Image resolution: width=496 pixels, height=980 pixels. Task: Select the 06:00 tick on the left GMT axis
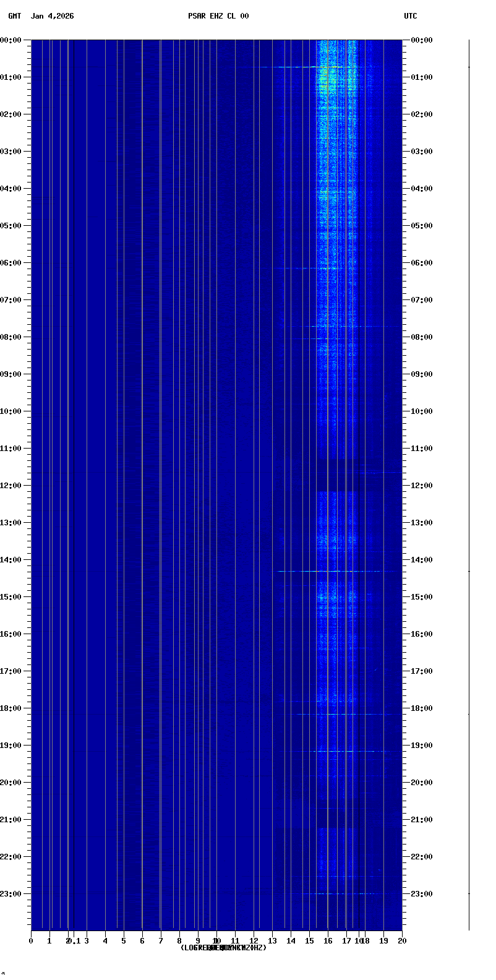click(x=12, y=263)
